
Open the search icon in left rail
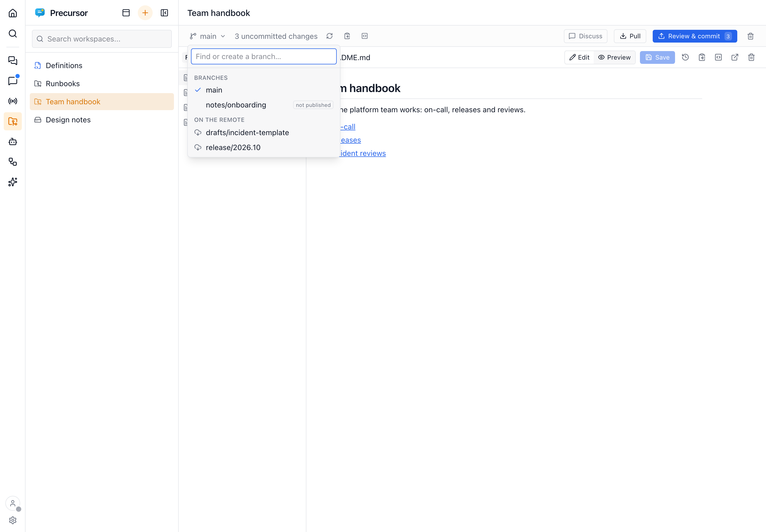[x=13, y=33]
